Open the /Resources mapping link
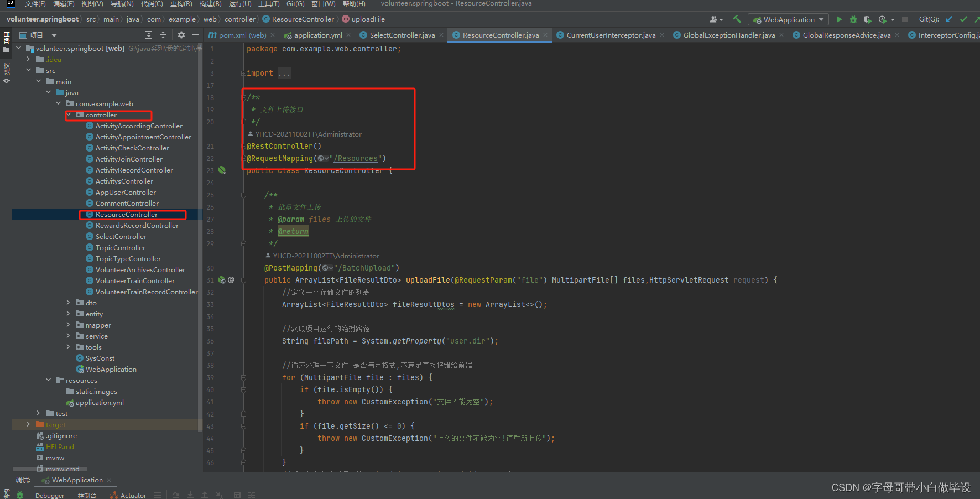 (356, 159)
